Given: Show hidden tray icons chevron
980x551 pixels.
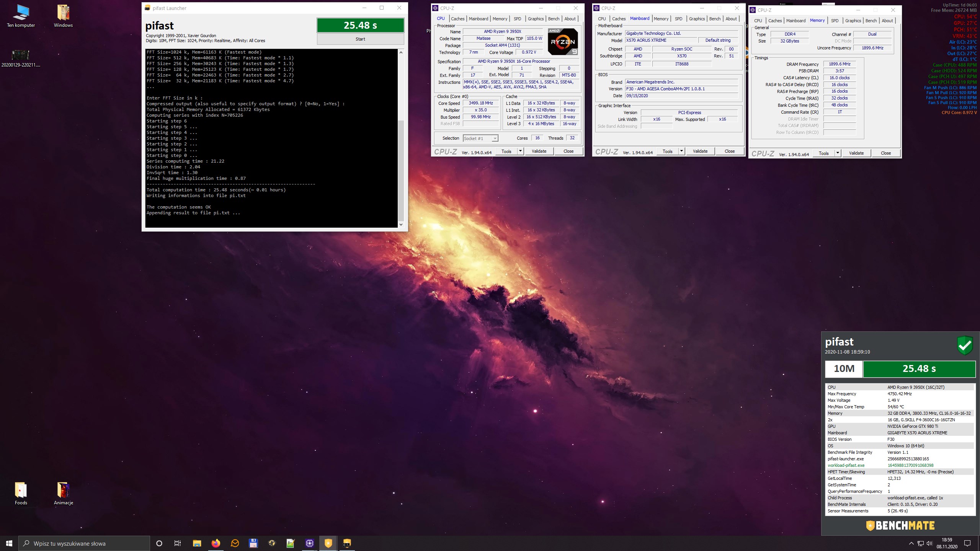Looking at the screenshot, I should click(x=911, y=543).
